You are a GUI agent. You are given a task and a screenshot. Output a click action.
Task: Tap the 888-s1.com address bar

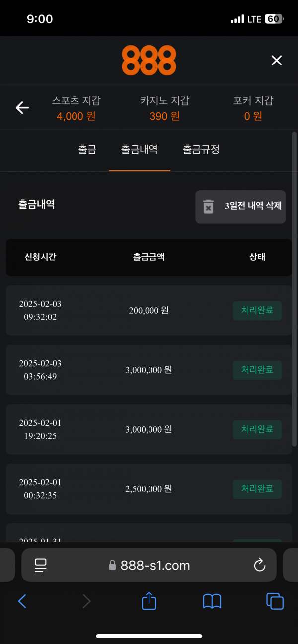coord(149,565)
